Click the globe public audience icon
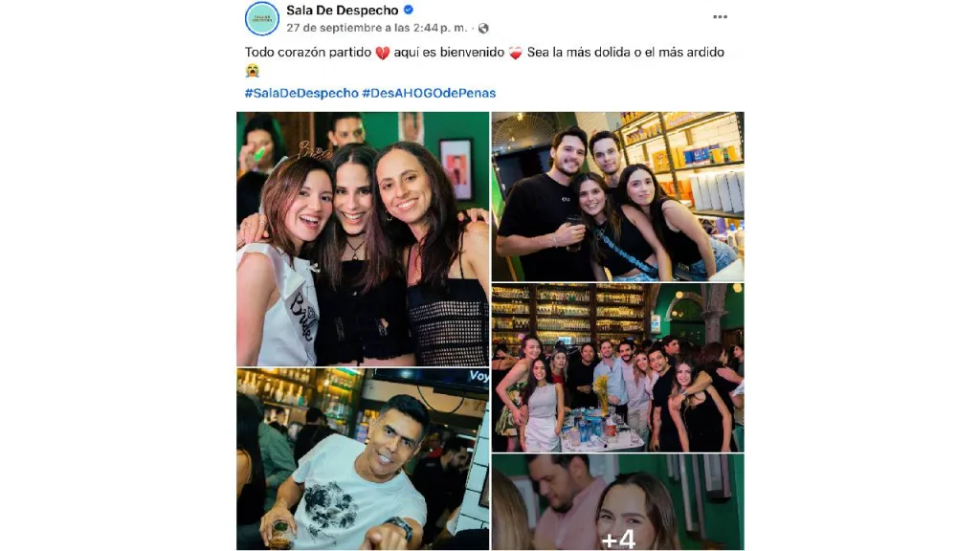This screenshot has height=551, width=980. [483, 28]
